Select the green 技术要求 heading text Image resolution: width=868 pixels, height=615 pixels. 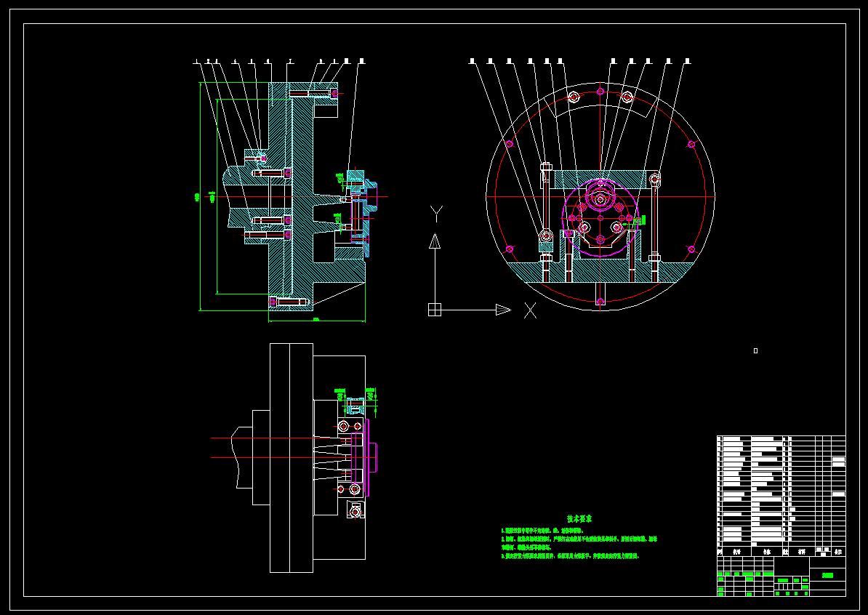point(579,519)
